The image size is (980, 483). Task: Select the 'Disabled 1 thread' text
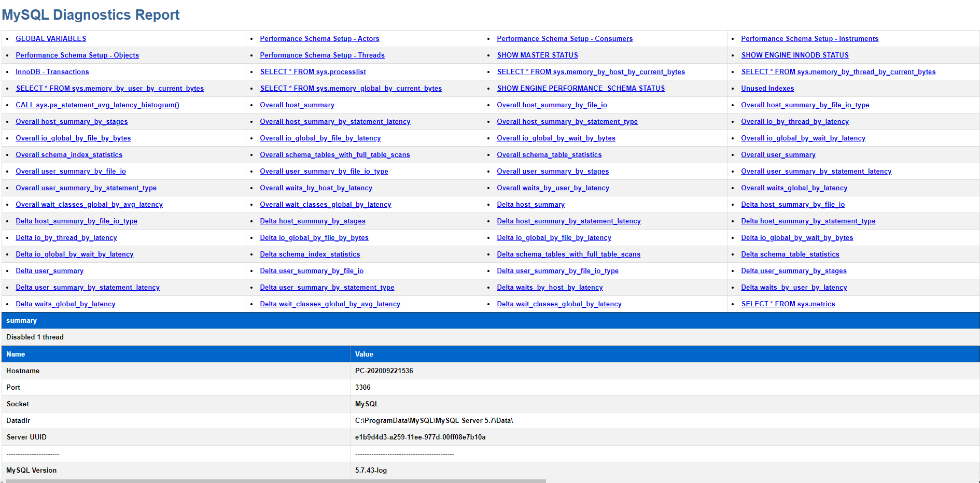pyautogui.click(x=35, y=337)
